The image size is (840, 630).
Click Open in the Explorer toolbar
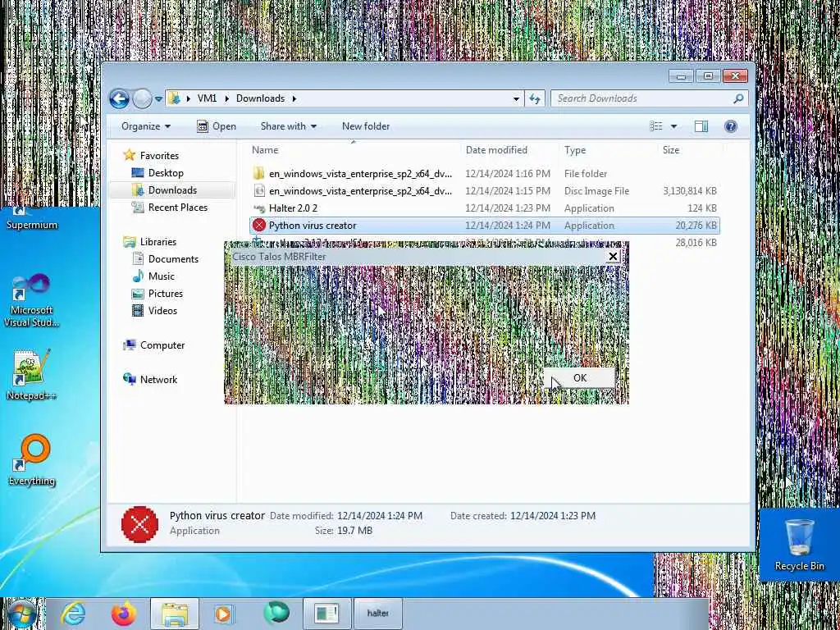coord(217,126)
